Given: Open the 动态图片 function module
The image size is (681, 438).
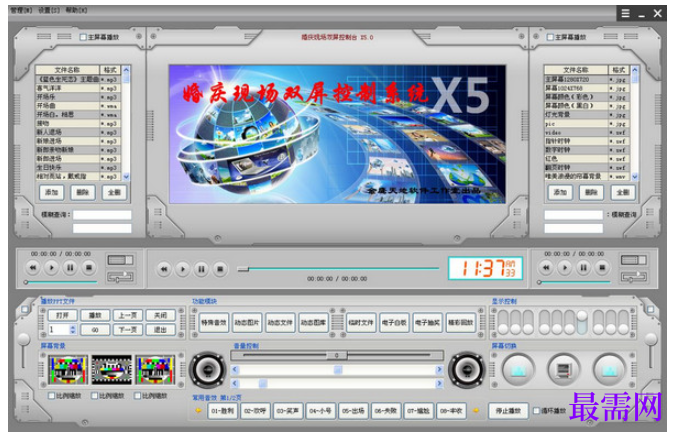Looking at the screenshot, I should [247, 323].
